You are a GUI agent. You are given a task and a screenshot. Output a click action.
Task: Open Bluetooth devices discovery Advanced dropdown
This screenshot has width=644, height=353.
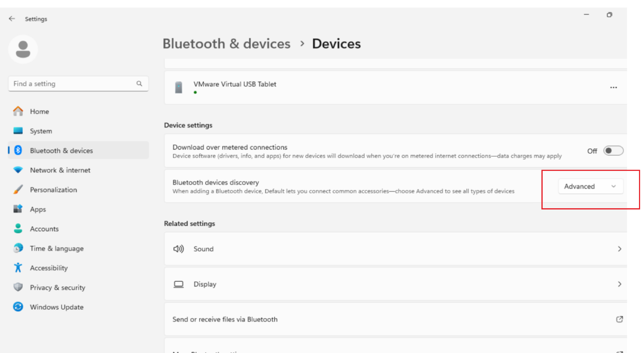[x=590, y=186]
